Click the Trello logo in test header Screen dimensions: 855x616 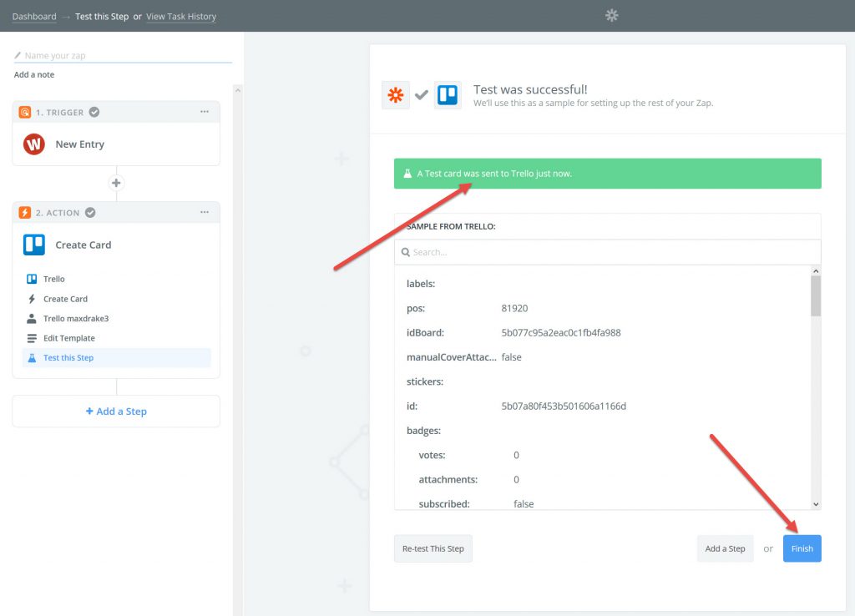(x=448, y=95)
